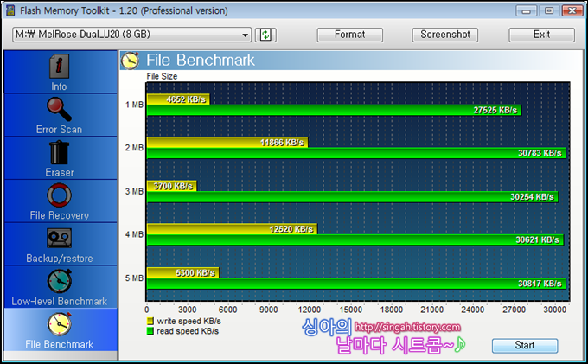The width and height of the screenshot is (588, 364).
Task: Click the '2 MB' file size label
Action: [x=134, y=148]
